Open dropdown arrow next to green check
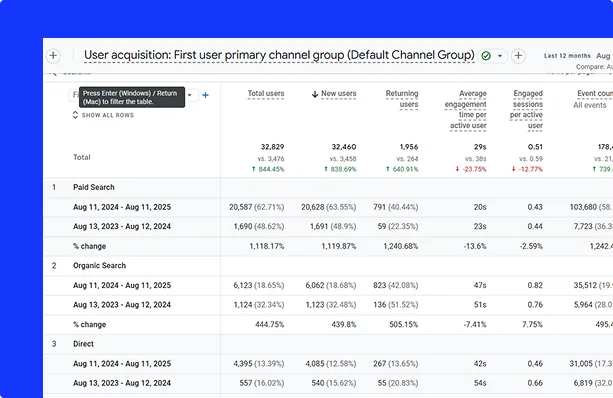Viewport: 613px width, 398px height. click(x=500, y=56)
